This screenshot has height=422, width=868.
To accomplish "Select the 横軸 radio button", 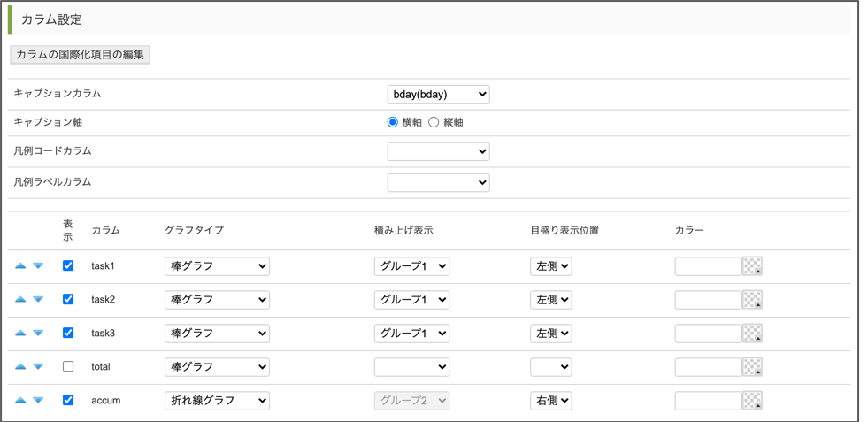I will coord(393,122).
